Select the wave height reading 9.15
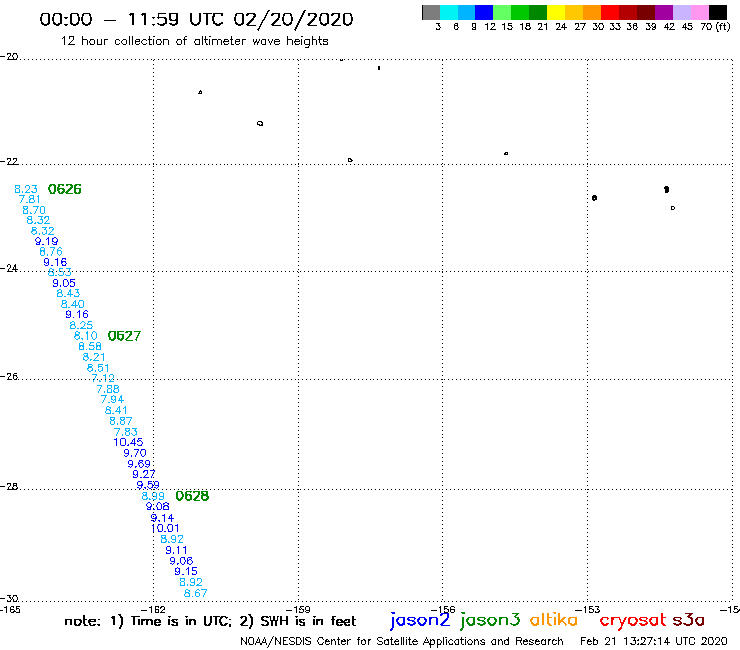Viewport: 740px width, 650px height. [x=186, y=571]
